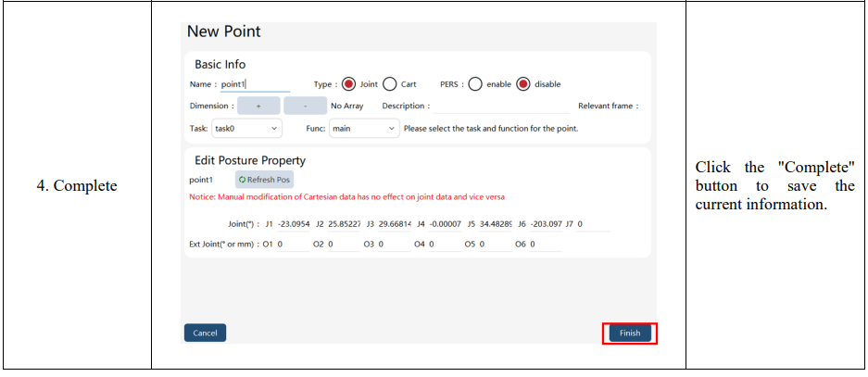Open the Task dropdown showing task0
The height and width of the screenshot is (377, 868).
pos(247,129)
